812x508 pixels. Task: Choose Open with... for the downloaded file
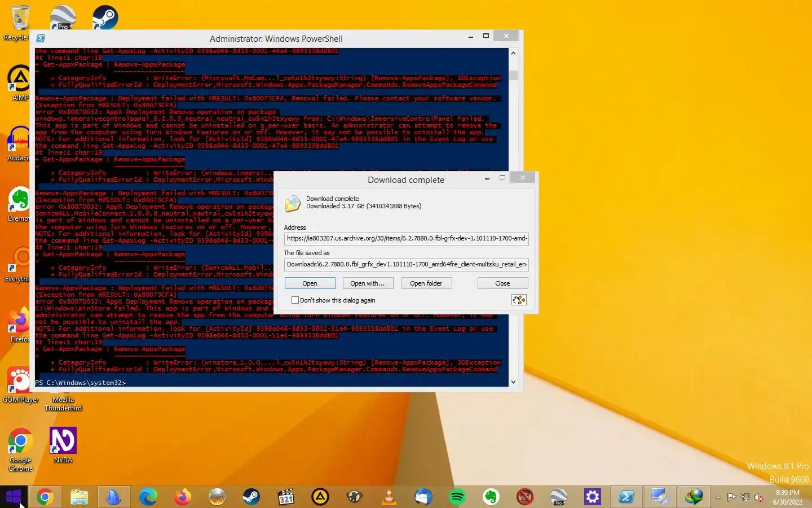(368, 283)
